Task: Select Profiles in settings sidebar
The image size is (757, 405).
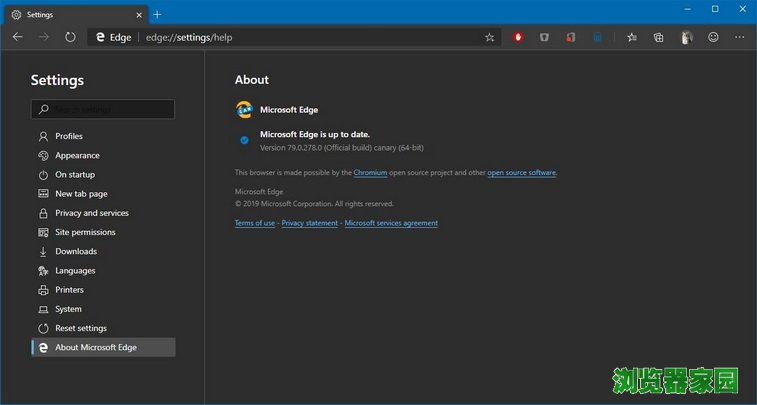Action: coord(69,136)
